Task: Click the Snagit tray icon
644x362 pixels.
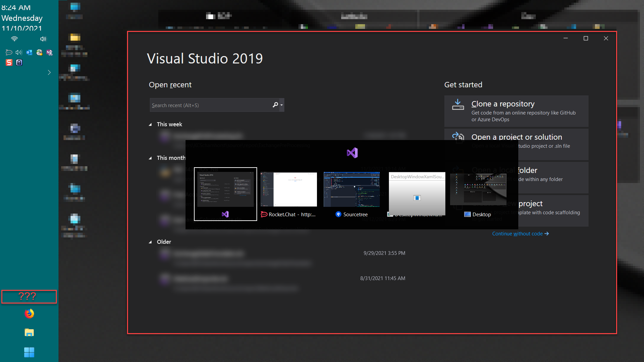Action: pos(9,62)
